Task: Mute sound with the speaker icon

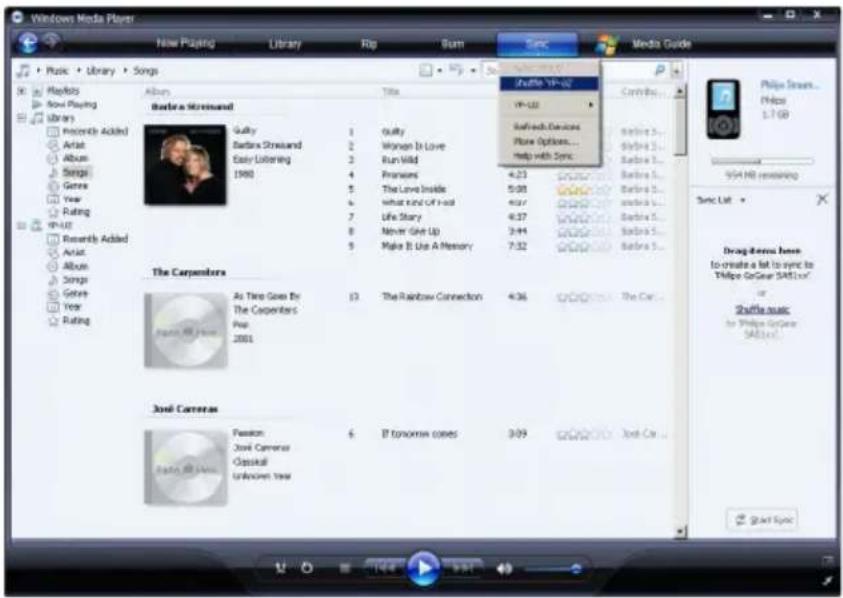Action: coord(504,568)
